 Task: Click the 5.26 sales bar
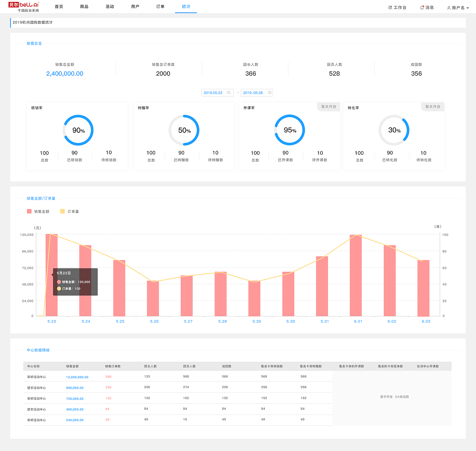point(153,298)
